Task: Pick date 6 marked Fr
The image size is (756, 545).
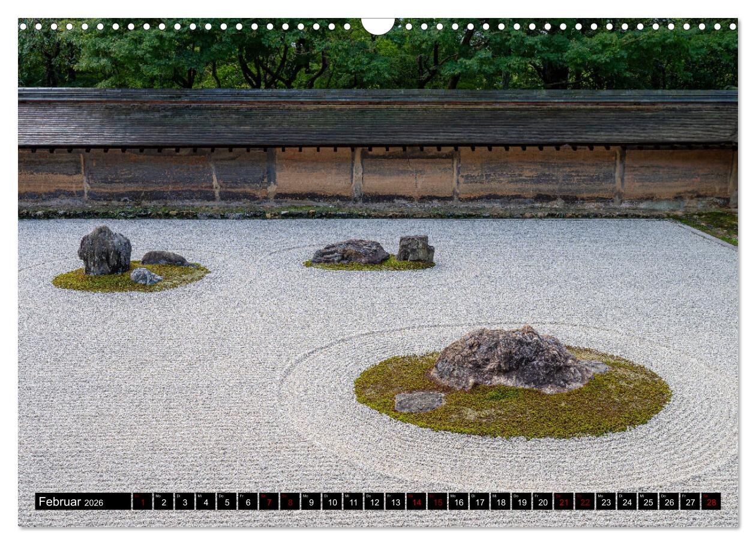Action: click(x=247, y=502)
